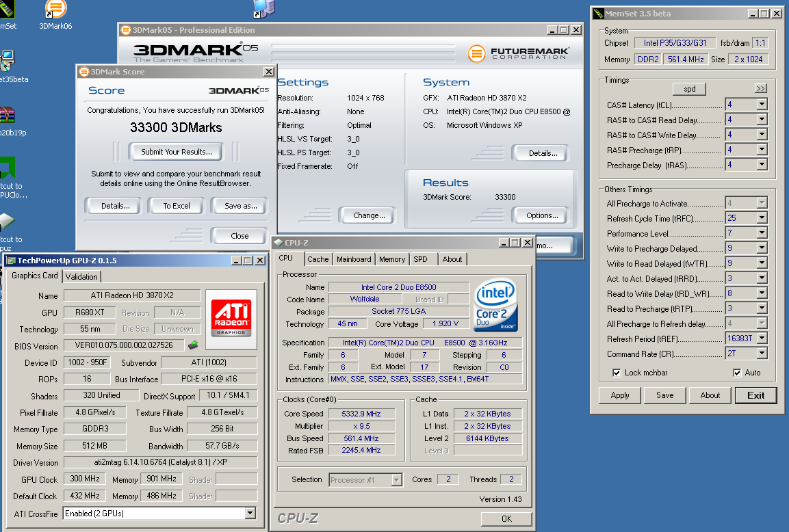Expand the Write to Precharge Delayed dropdown

click(762, 248)
